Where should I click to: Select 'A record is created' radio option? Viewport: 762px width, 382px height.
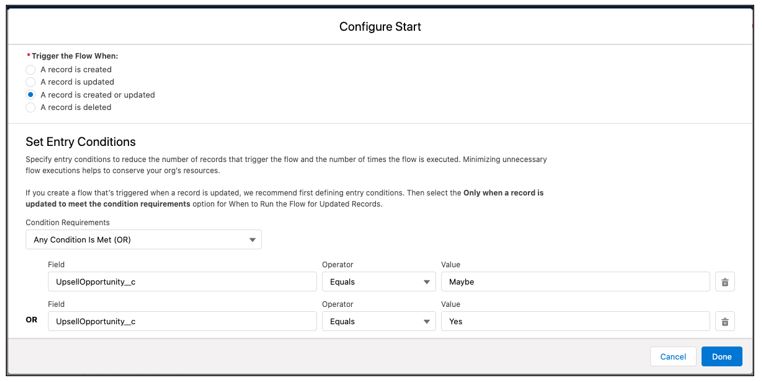click(x=30, y=69)
